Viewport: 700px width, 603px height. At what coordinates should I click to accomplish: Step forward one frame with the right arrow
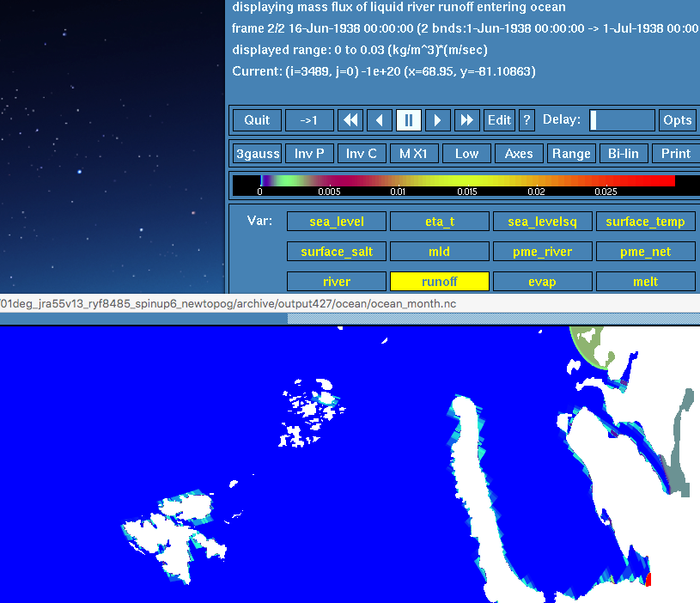pos(437,120)
